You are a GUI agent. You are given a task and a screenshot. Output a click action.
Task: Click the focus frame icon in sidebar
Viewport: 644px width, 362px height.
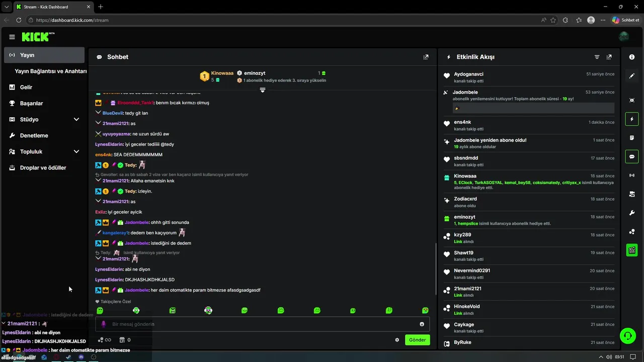[x=632, y=100]
